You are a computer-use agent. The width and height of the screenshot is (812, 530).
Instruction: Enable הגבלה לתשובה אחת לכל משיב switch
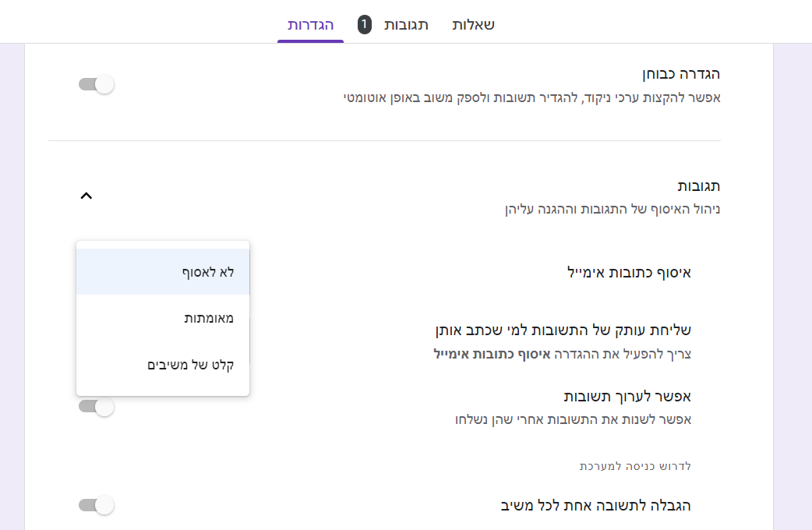tap(97, 505)
